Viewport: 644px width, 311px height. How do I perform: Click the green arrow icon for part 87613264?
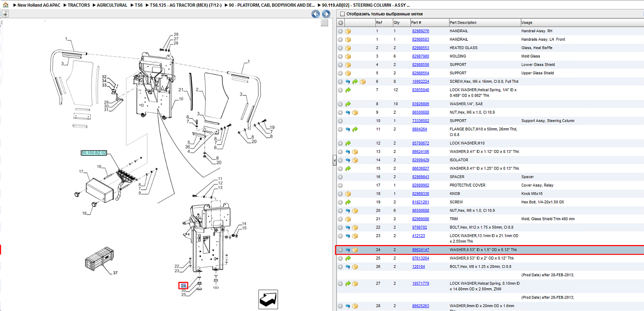348,258
